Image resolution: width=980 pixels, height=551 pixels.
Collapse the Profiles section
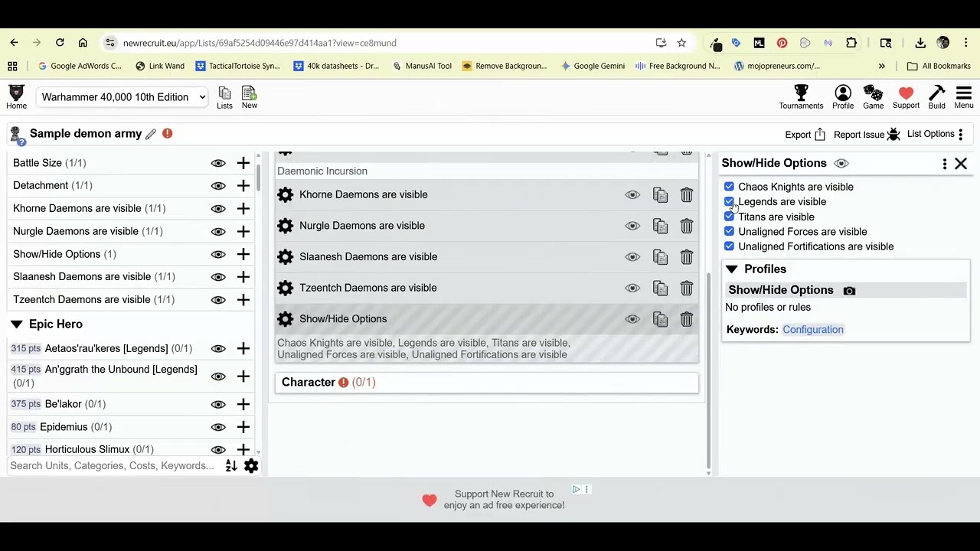click(x=732, y=269)
